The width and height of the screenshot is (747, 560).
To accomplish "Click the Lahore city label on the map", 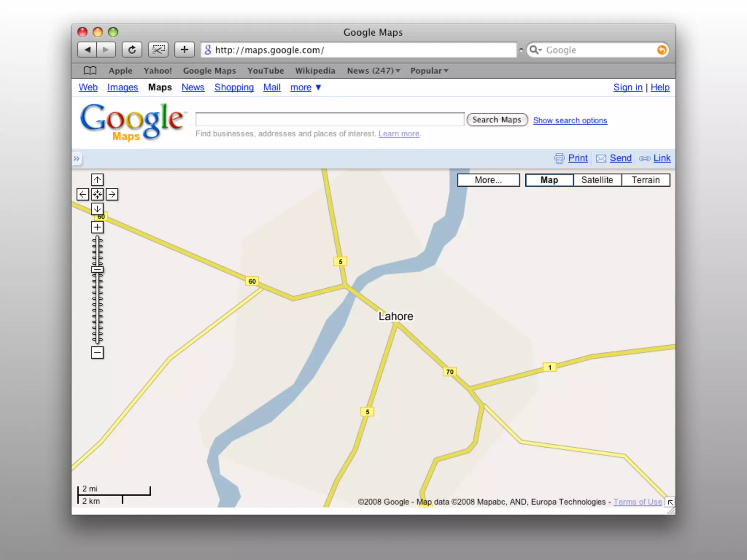I will point(396,316).
